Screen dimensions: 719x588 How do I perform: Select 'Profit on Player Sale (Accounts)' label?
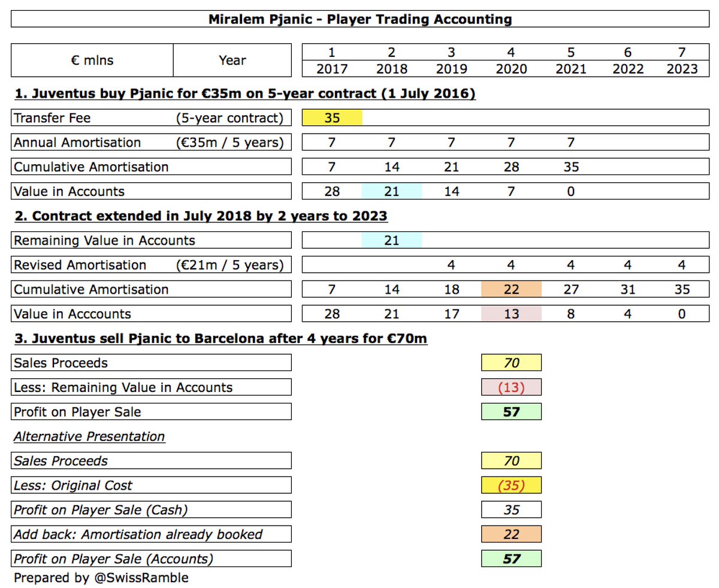tap(113, 559)
